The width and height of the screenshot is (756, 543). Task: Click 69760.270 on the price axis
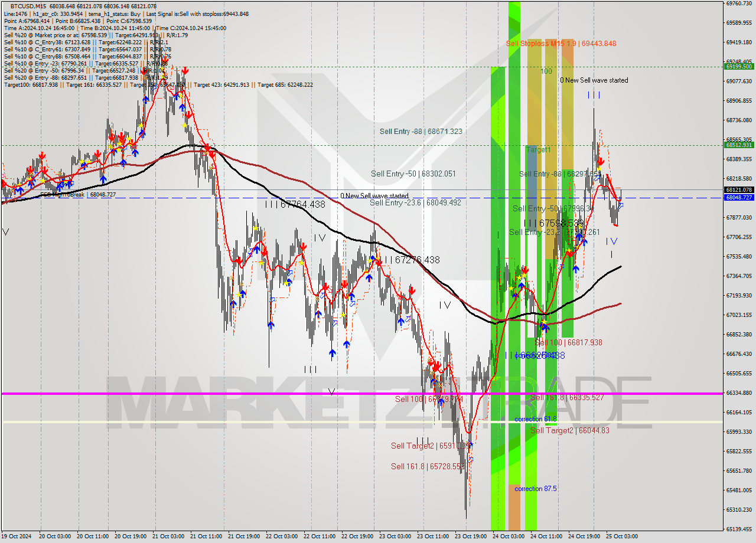[738, 4]
